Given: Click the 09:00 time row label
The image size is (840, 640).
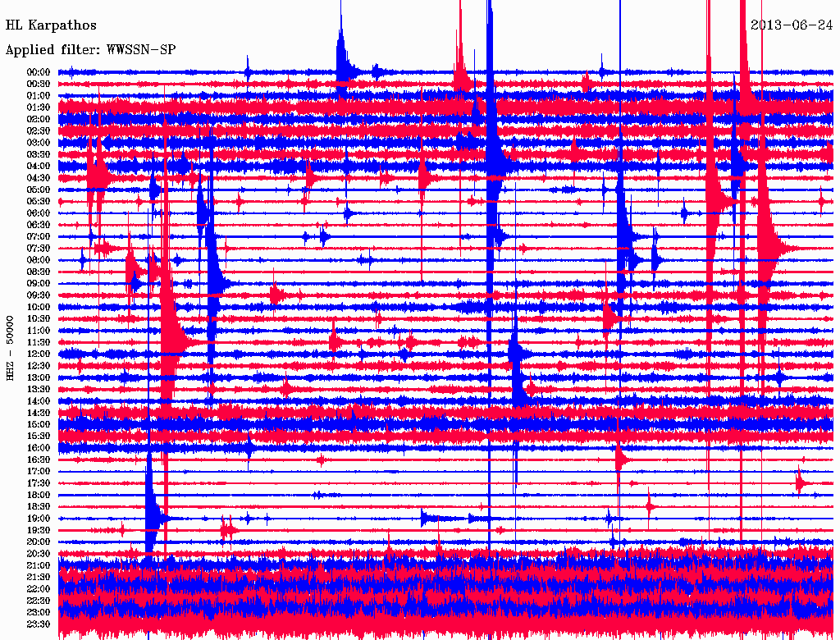Looking at the screenshot, I should (x=39, y=283).
